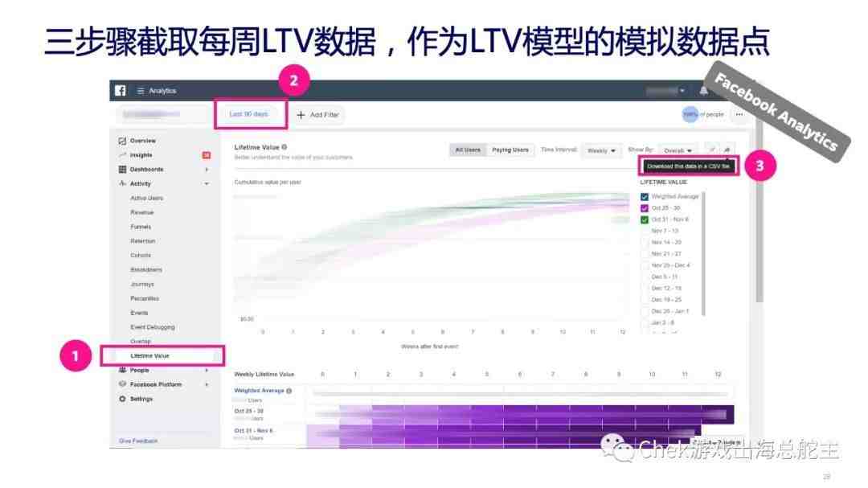Open the Weekly time interval dropdown
The image size is (868, 488).
tap(601, 150)
